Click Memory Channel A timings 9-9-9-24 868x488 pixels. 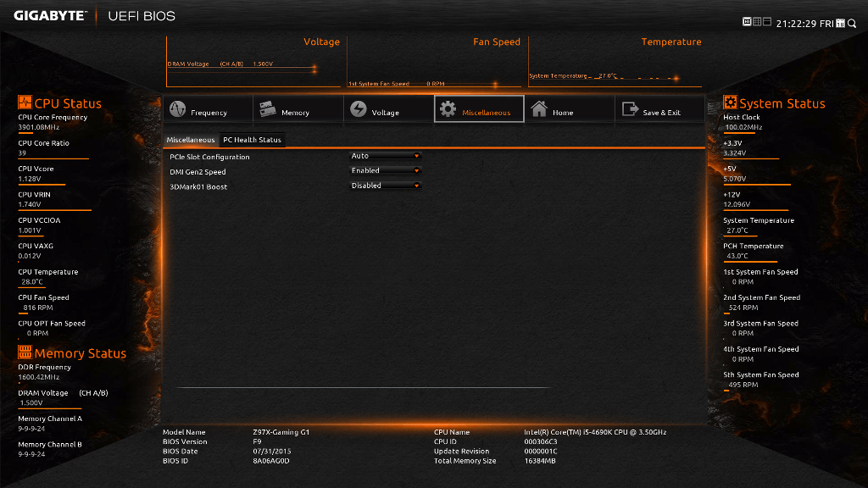tap(31, 429)
